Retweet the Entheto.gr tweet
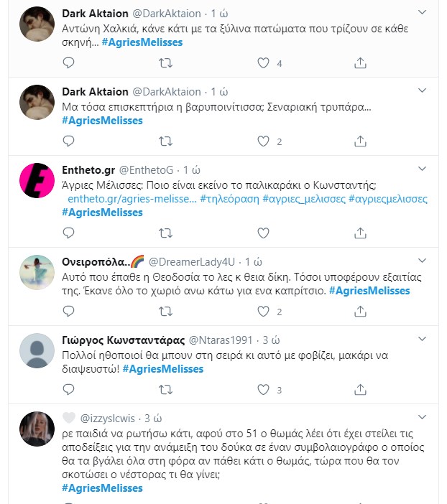 point(165,233)
